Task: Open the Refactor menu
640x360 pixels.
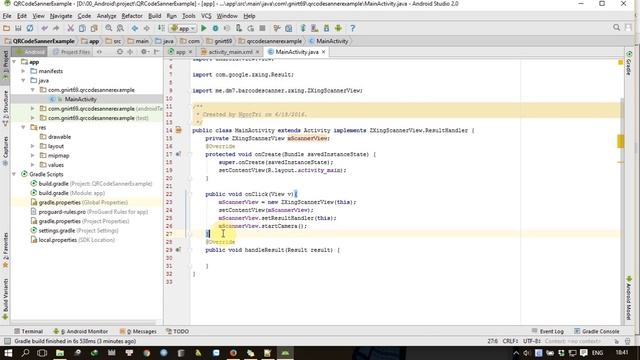Action: 132,16
